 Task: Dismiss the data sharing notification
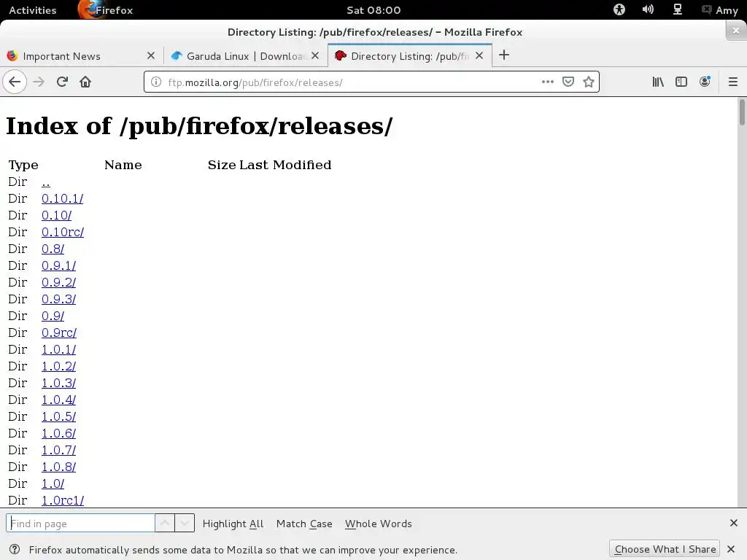click(731, 549)
